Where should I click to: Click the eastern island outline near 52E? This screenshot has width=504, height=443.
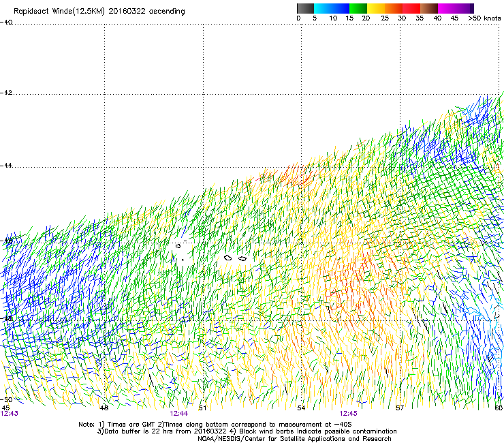coord(242,258)
